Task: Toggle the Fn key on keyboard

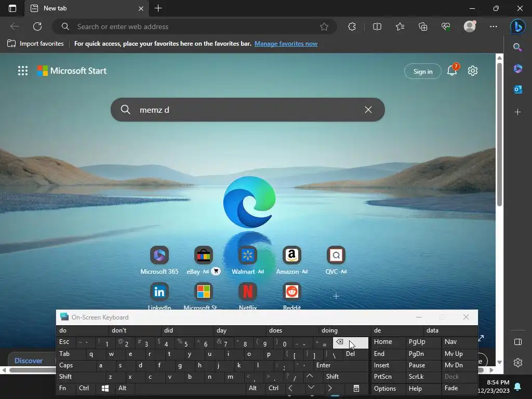Action: click(66, 388)
